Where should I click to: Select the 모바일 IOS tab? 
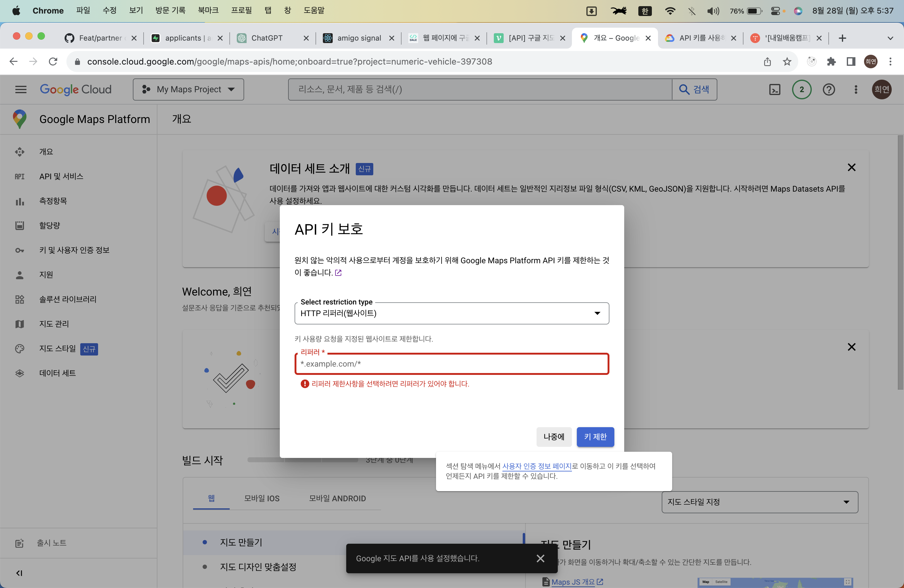(262, 498)
